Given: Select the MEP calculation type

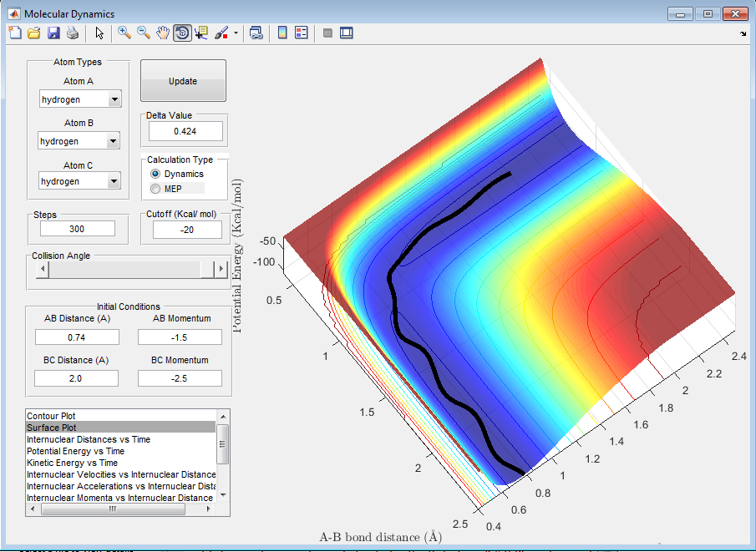Looking at the screenshot, I should 155,189.
